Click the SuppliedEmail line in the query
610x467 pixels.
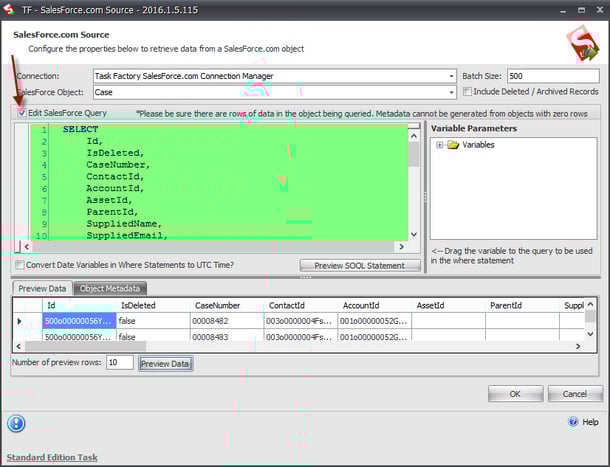coord(127,235)
